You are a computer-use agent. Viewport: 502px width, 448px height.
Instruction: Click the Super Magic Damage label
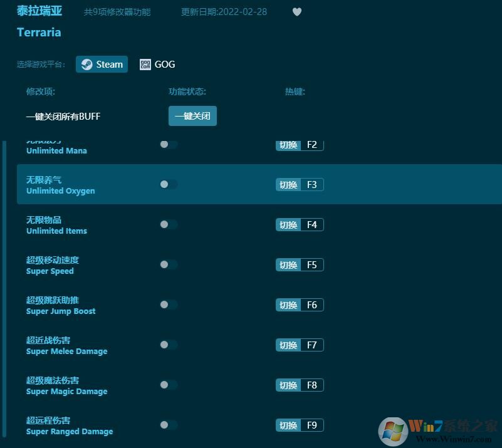[x=67, y=392]
